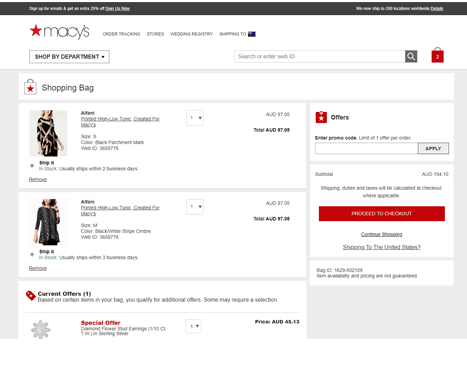Click the promo code input field
This screenshot has height=365, width=467.
coord(366,148)
